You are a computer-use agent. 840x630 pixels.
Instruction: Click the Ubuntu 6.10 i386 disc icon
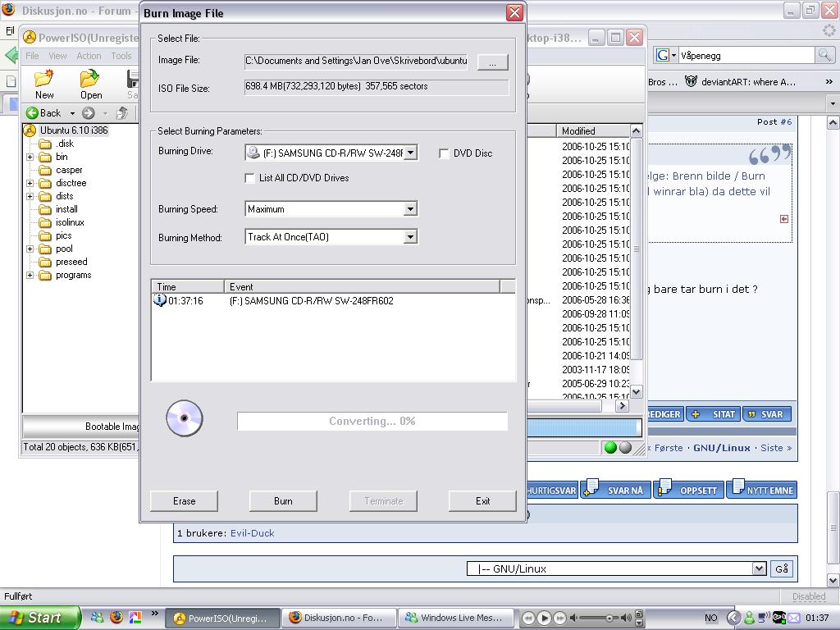coord(30,130)
